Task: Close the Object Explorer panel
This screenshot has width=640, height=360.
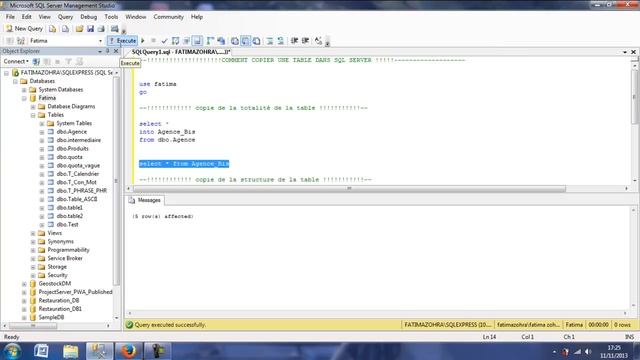Action: [x=116, y=51]
